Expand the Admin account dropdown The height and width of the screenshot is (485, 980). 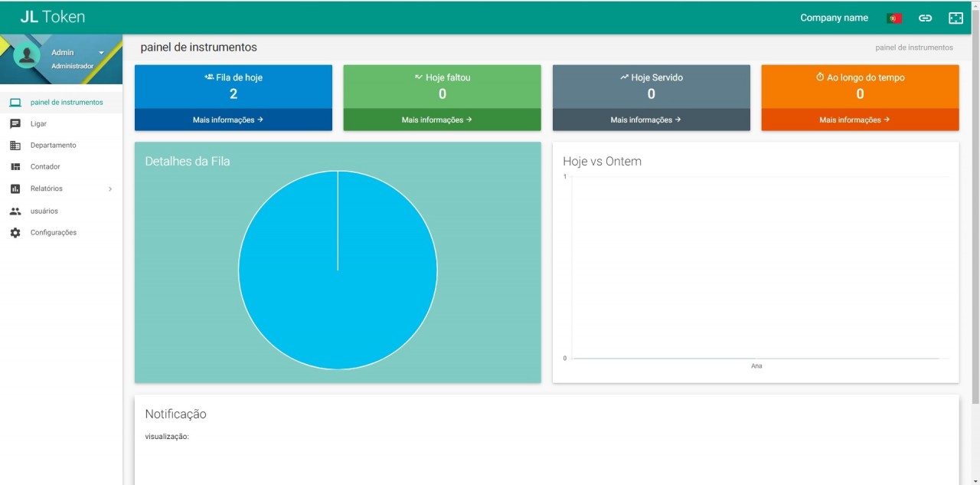tap(100, 53)
